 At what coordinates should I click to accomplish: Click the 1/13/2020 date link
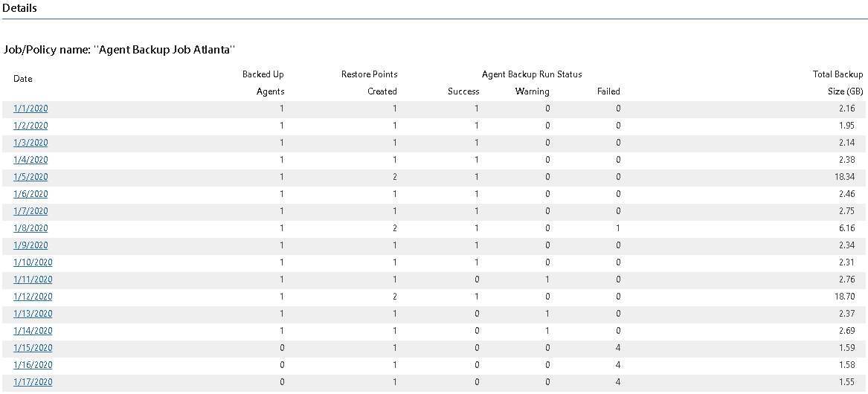point(33,314)
